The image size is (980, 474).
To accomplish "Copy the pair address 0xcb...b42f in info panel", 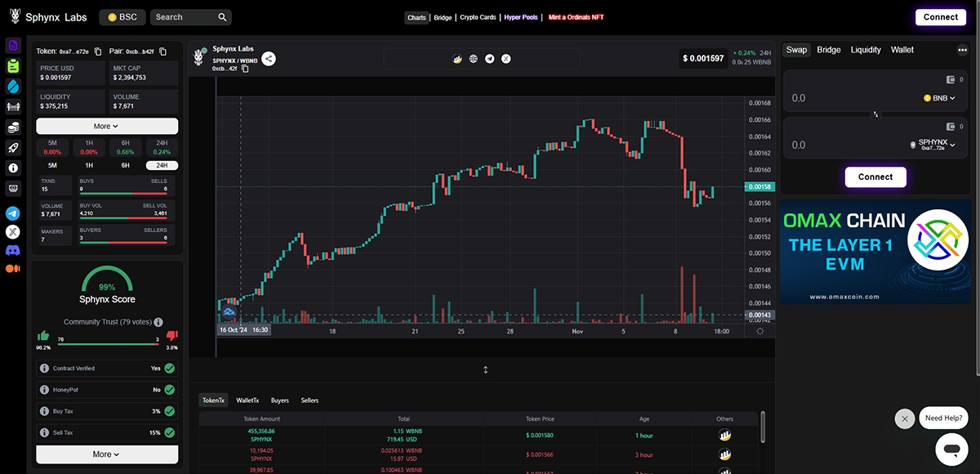I will [163, 51].
